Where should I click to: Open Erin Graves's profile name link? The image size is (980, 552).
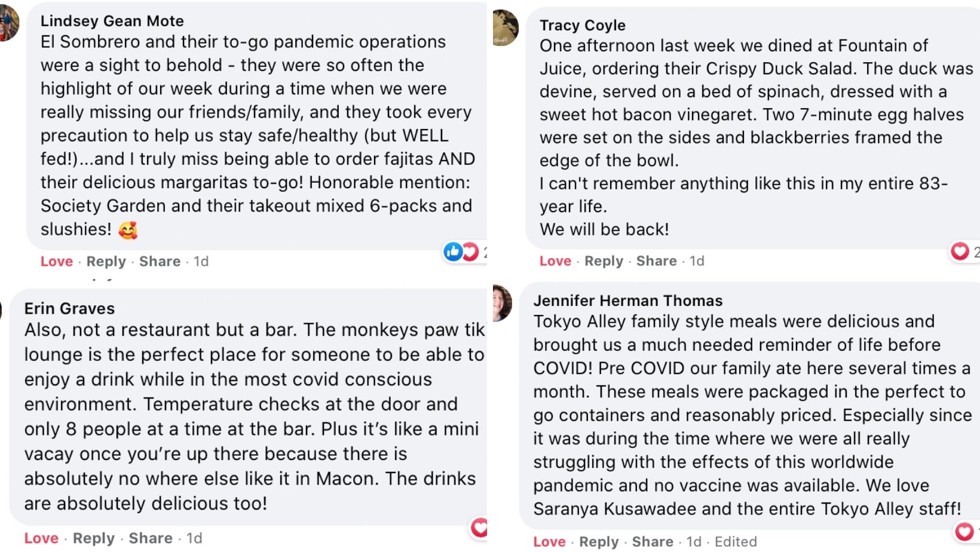click(69, 308)
